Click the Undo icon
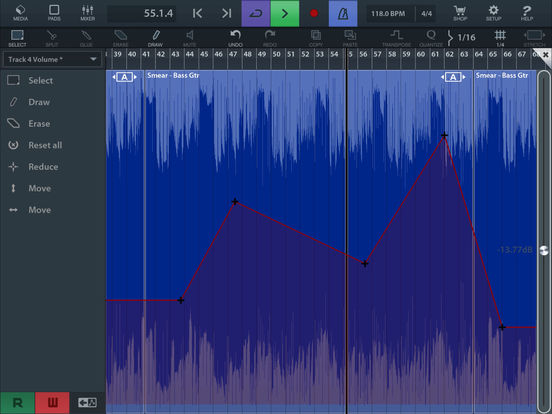This screenshot has height=414, width=552. tap(235, 38)
